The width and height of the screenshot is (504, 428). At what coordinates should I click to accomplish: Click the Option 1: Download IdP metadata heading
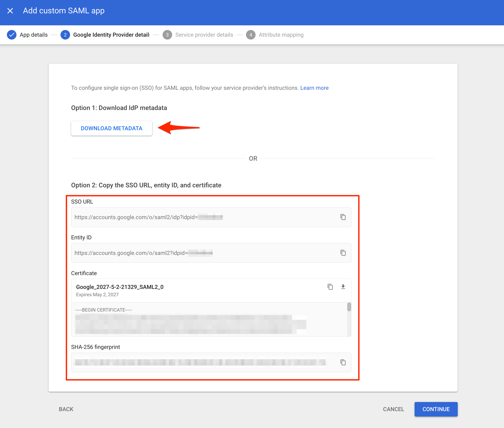point(119,108)
